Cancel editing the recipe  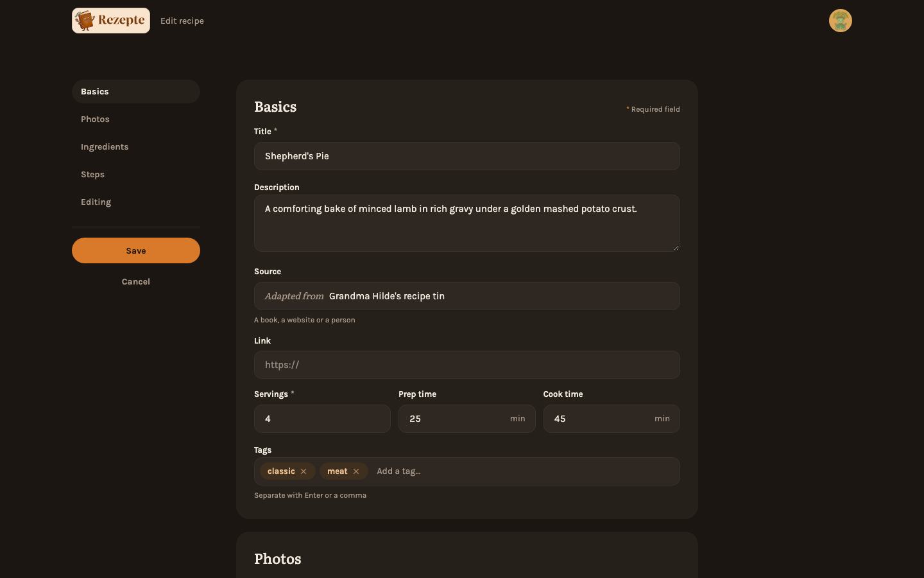pos(136,282)
